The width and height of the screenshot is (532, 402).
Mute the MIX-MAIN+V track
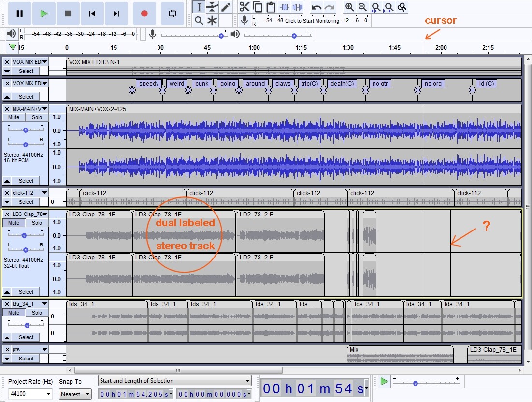14,117
